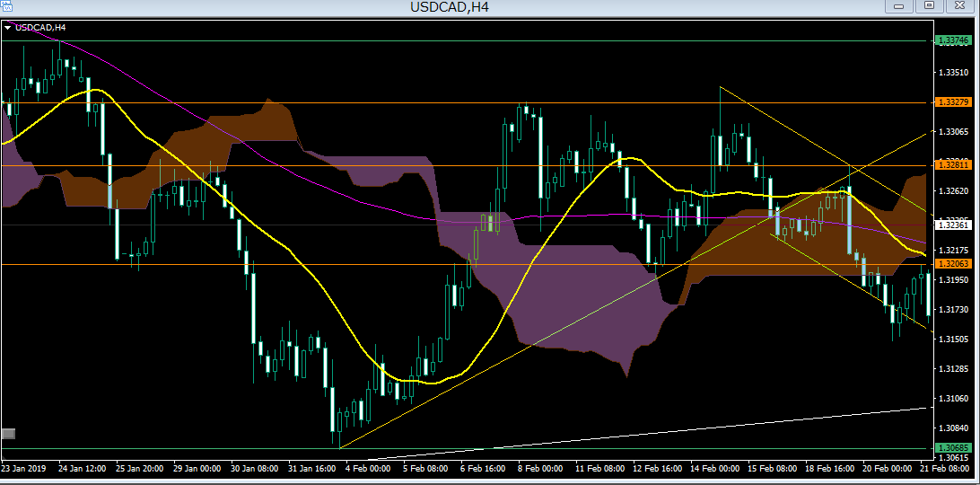
Task: Click the USDCAD,H4 label inside the chart
Action: tap(40, 28)
